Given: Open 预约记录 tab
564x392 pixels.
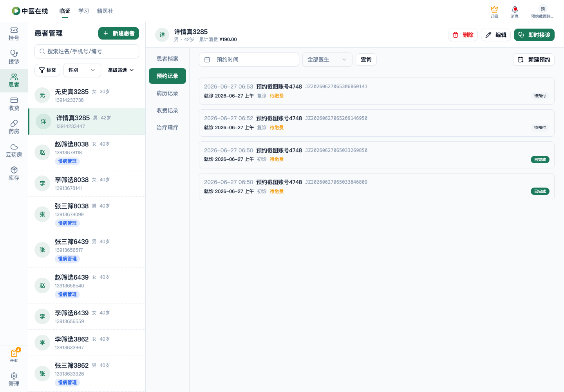Looking at the screenshot, I should tap(167, 76).
